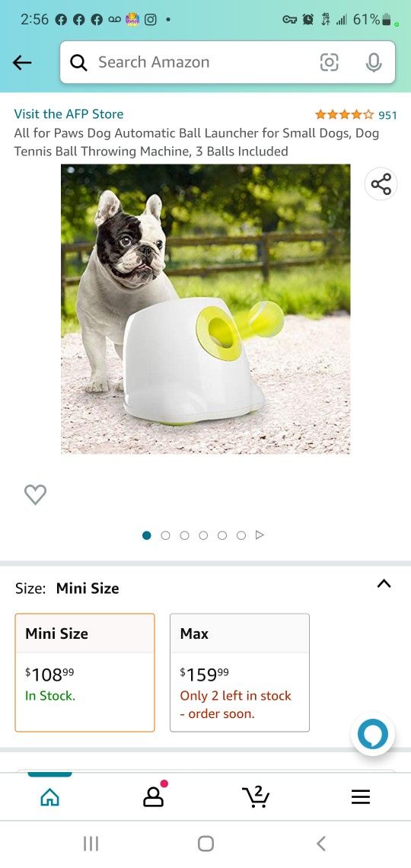Visit the AFP Store link
The width and height of the screenshot is (411, 868).
(x=68, y=114)
